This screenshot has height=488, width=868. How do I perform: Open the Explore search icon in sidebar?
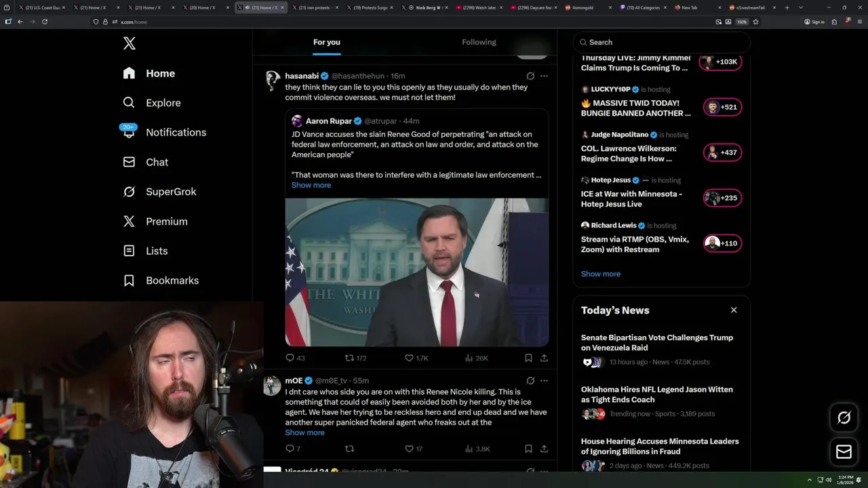129,103
